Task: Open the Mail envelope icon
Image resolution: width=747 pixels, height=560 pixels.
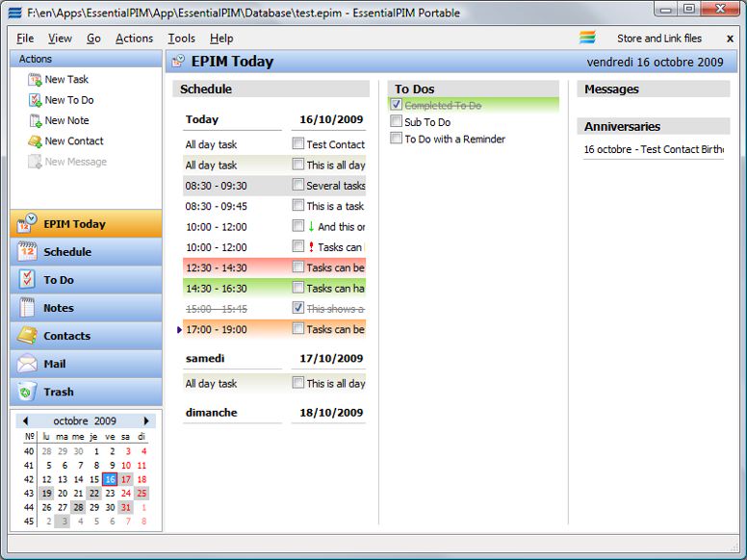Action: pos(27,364)
